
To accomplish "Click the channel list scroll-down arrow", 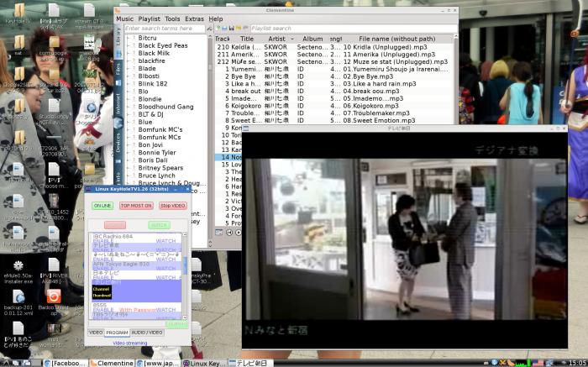I will click(185, 317).
